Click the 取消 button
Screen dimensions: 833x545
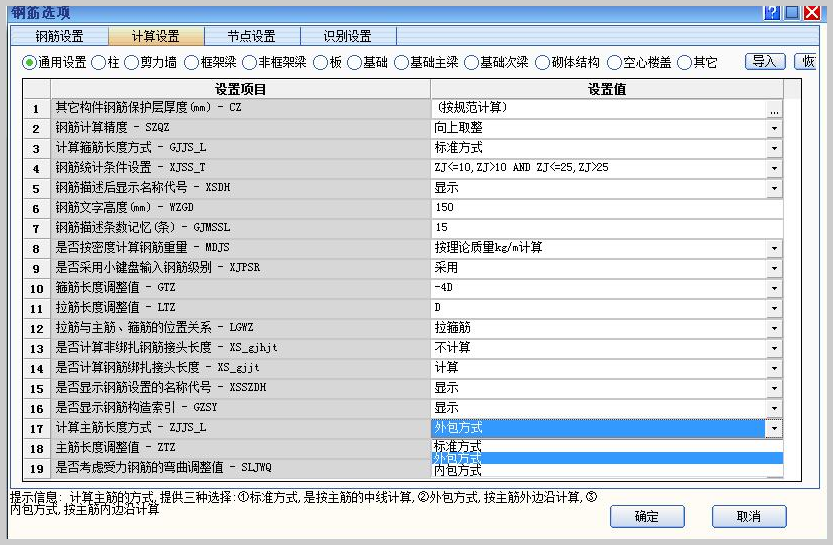coord(748,516)
